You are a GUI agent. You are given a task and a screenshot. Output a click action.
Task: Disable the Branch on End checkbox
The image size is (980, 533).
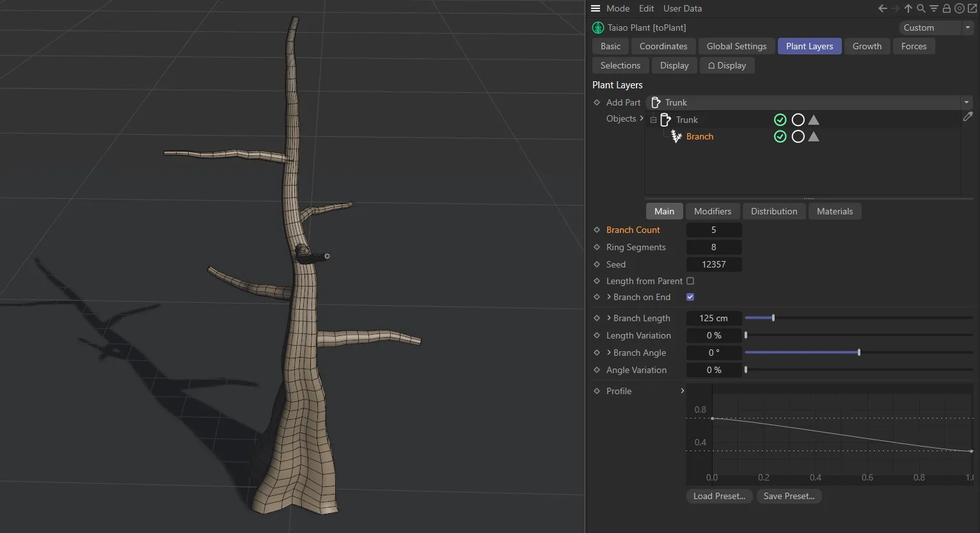[x=690, y=297]
